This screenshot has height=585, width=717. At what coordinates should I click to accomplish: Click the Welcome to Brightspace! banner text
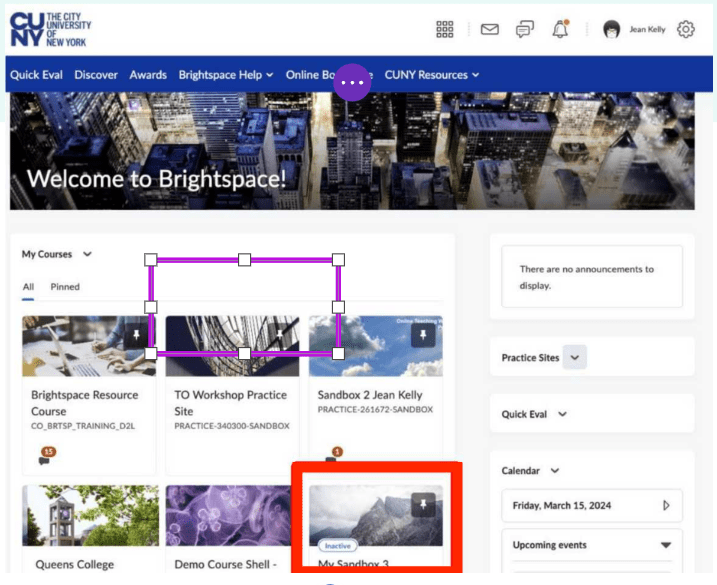156,179
